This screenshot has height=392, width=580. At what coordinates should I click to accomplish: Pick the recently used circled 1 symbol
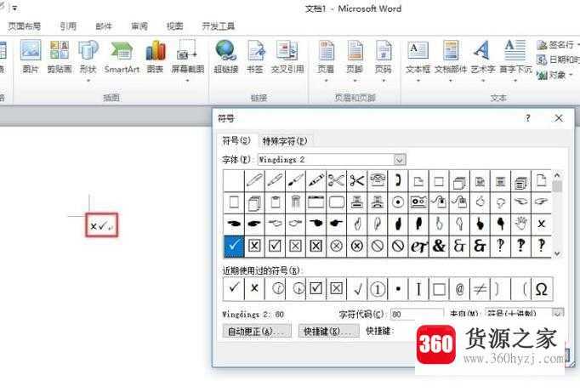378,289
